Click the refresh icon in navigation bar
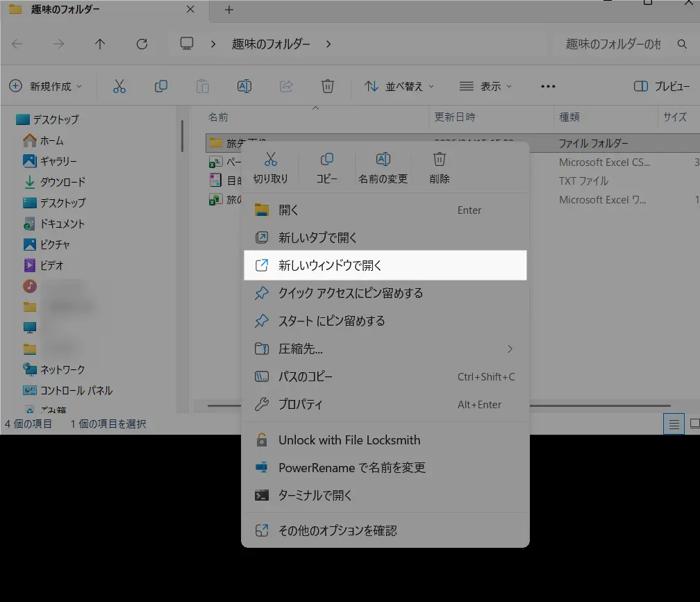The width and height of the screenshot is (700, 602). click(x=142, y=44)
